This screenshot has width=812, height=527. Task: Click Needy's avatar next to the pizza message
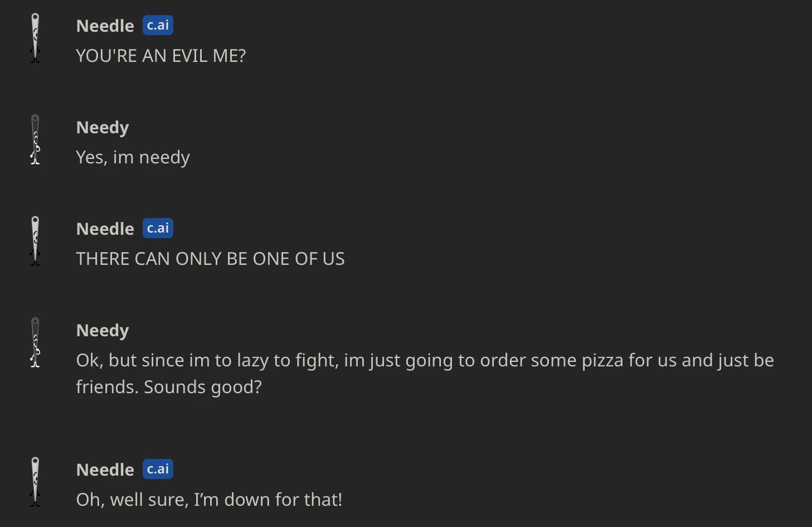(x=35, y=342)
